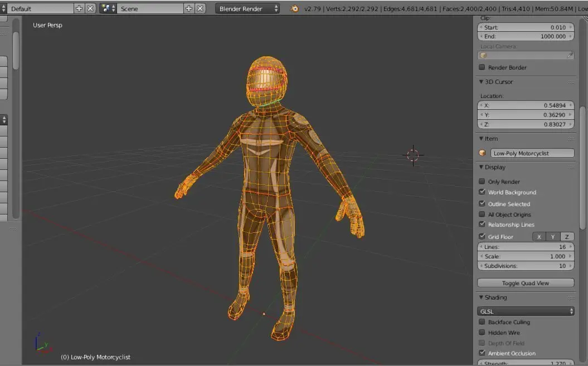Toggle the Z axis grid button
The image size is (588, 366).
point(567,237)
